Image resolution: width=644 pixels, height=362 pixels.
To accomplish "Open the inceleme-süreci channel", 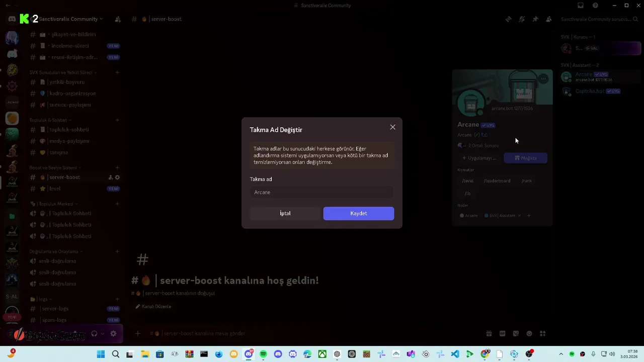I will click(x=74, y=46).
